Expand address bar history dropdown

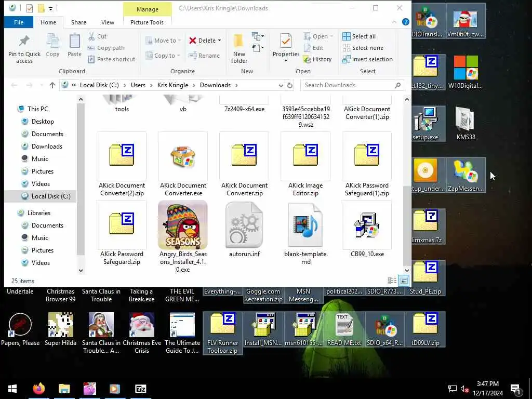[281, 85]
